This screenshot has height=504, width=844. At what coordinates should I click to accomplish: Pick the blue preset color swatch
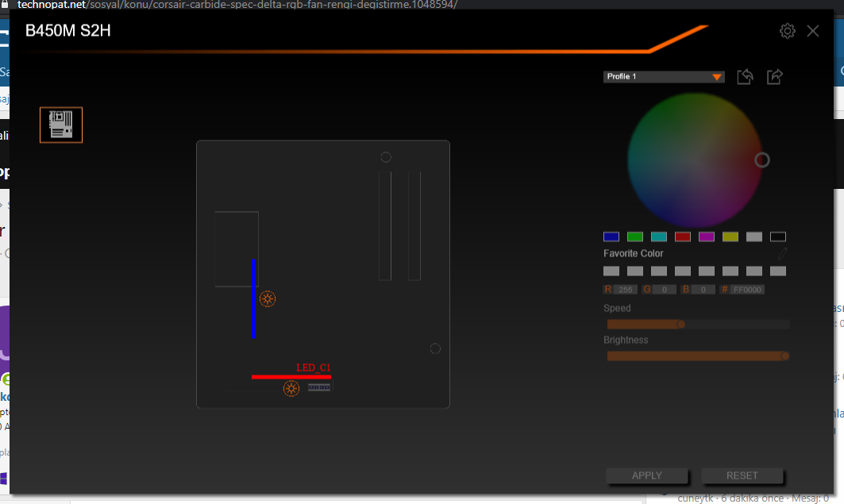click(x=611, y=237)
